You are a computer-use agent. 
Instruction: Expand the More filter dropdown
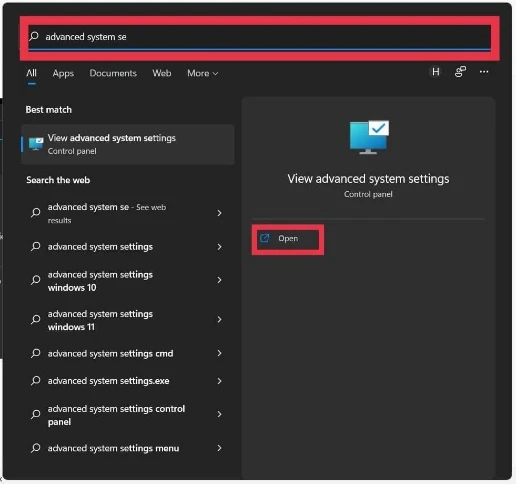click(202, 73)
